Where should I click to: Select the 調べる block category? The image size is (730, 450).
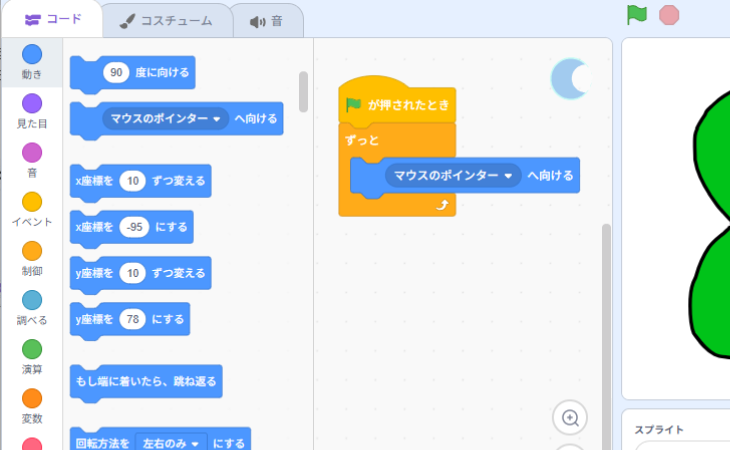pyautogui.click(x=32, y=308)
